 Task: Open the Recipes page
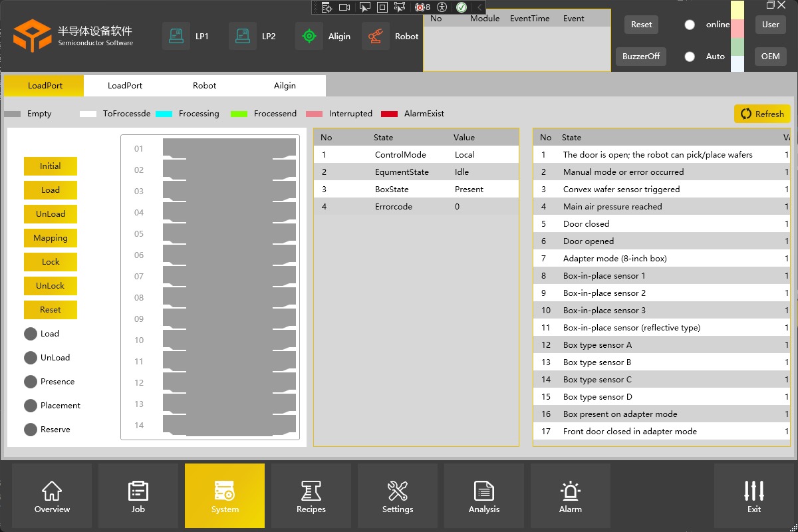[x=311, y=496]
